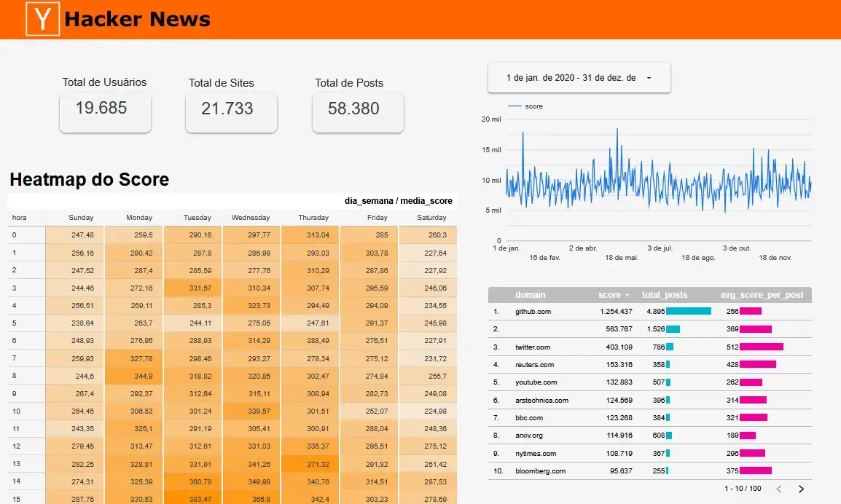This screenshot has width=841, height=504.
Task: Go to previous page of domain table
Action: 779,489
